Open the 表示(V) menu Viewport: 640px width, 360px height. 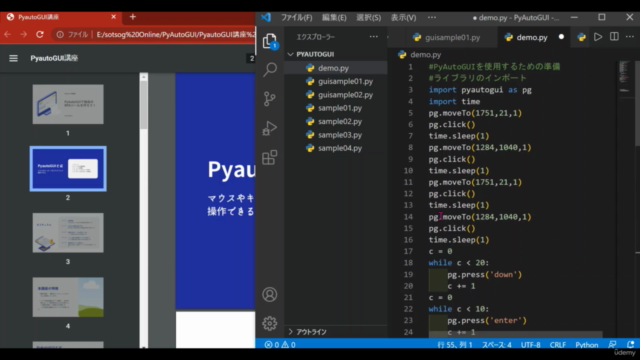click(x=403, y=18)
